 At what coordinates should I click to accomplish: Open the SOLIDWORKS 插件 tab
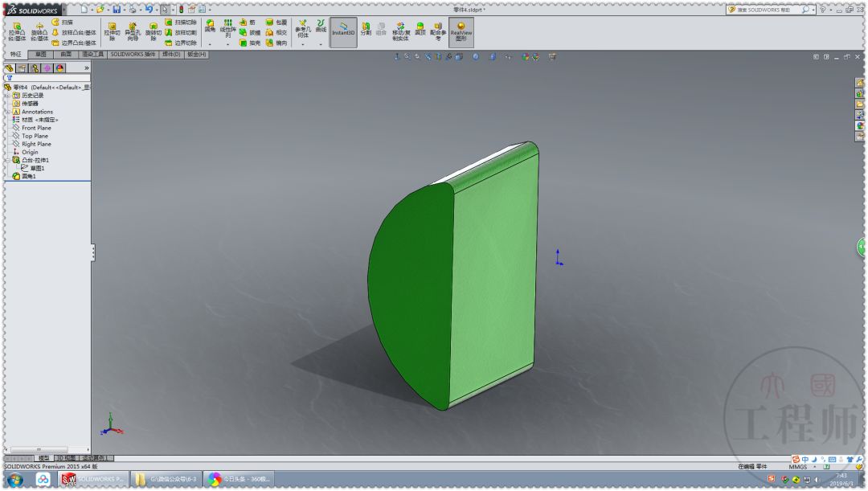pos(134,55)
